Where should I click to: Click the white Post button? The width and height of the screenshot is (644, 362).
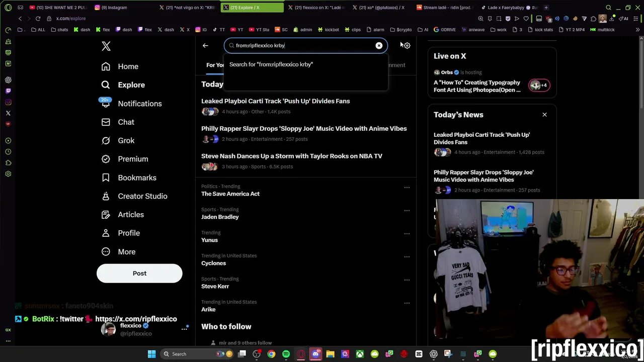(x=139, y=274)
